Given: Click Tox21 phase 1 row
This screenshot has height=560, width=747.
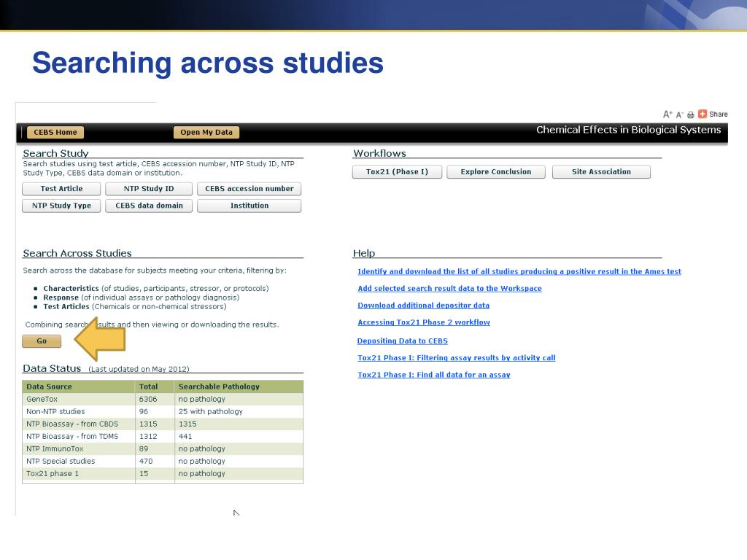Looking at the screenshot, I should tap(163, 473).
